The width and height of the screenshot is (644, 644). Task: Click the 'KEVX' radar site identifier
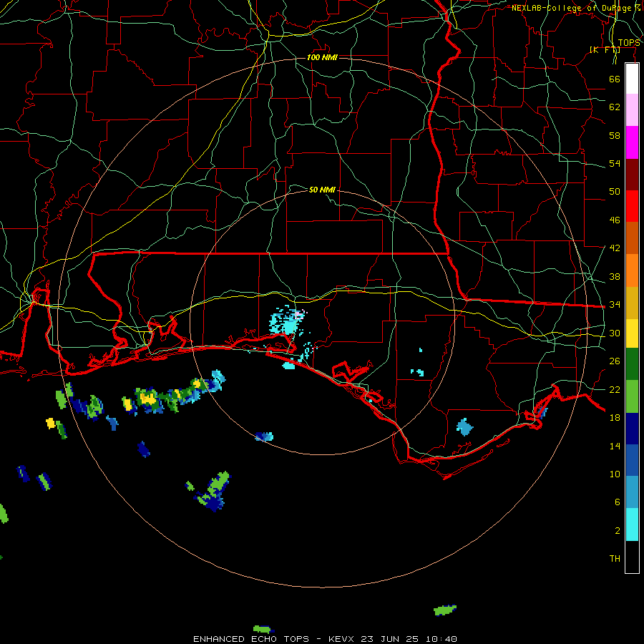pyautogui.click(x=341, y=639)
